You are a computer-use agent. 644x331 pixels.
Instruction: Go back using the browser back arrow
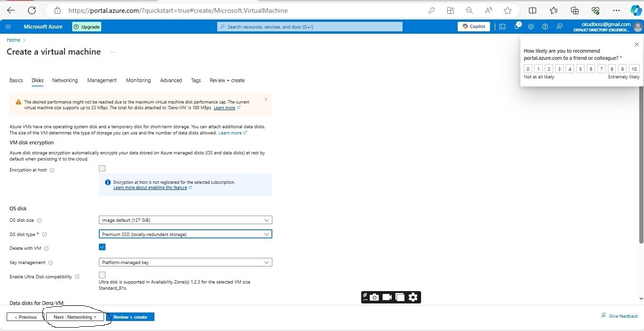pyautogui.click(x=10, y=10)
